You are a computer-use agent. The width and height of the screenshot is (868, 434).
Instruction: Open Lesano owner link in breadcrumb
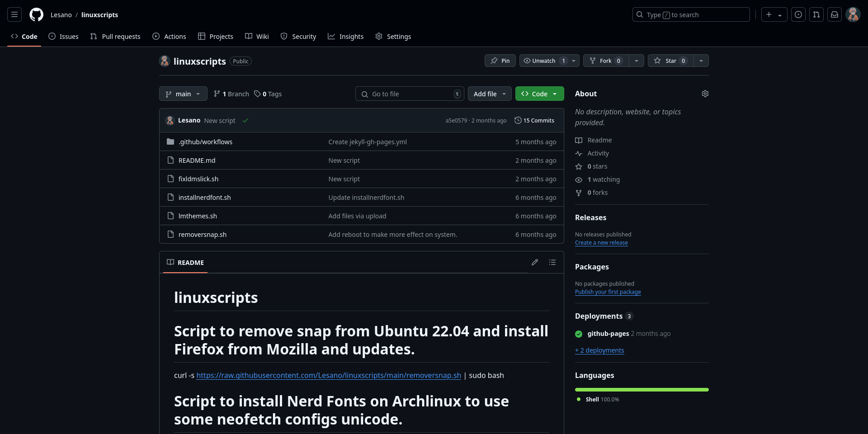pyautogui.click(x=61, y=14)
